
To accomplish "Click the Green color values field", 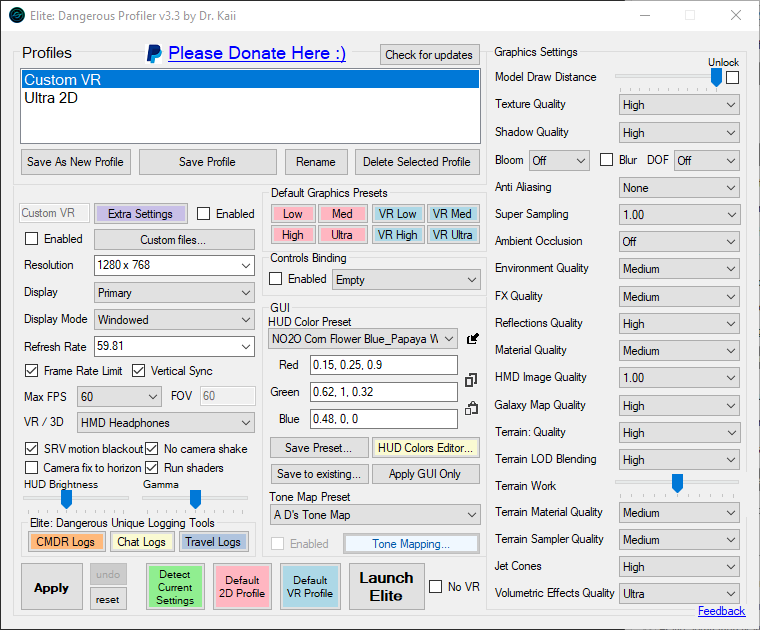I will pos(383,392).
